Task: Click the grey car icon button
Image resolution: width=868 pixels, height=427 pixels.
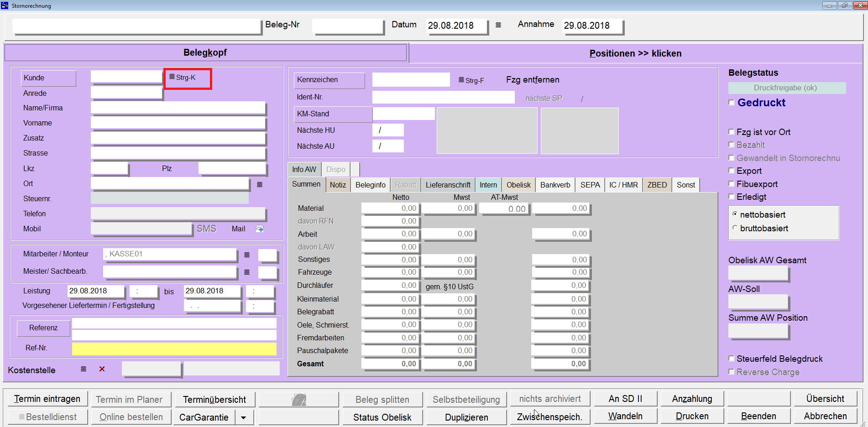Action: [x=299, y=400]
